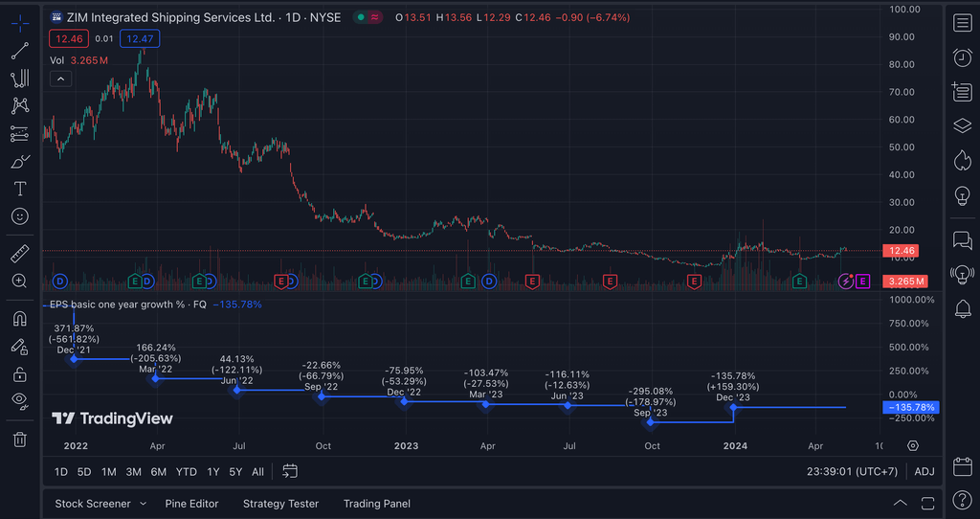Choose the text annotation tool
The width and height of the screenshot is (980, 519).
19,190
